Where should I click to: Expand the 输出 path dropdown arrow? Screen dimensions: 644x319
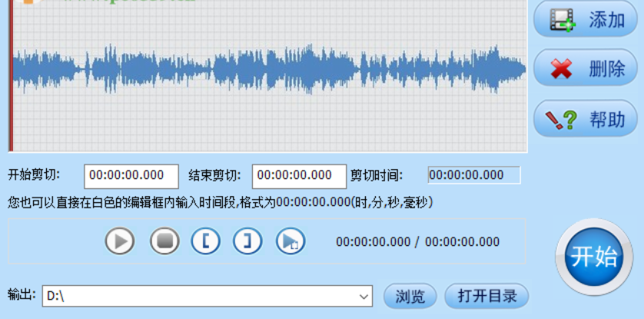363,297
